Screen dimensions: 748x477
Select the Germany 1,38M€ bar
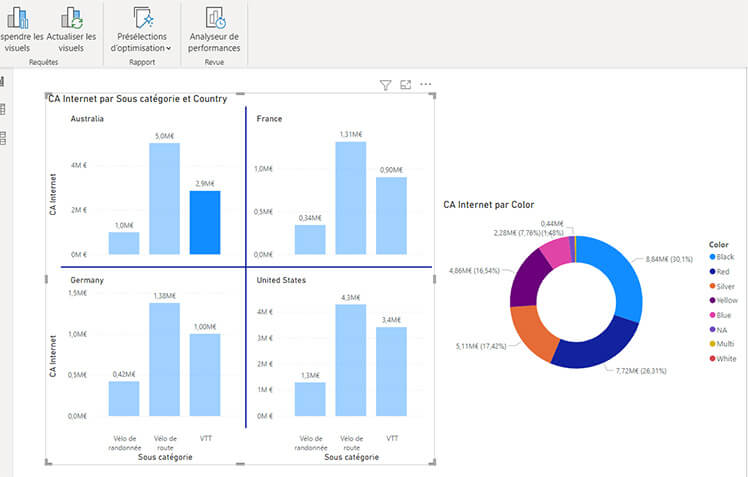[165, 359]
